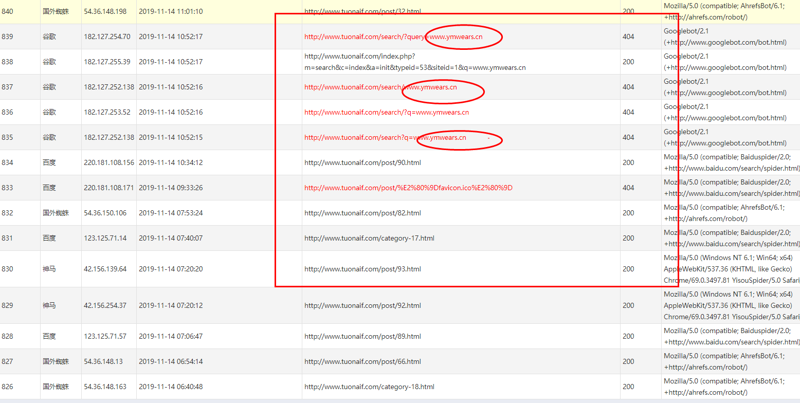Image resolution: width=800 pixels, height=403 pixels.
Task: Open the category-17.html URL
Action: 369,238
